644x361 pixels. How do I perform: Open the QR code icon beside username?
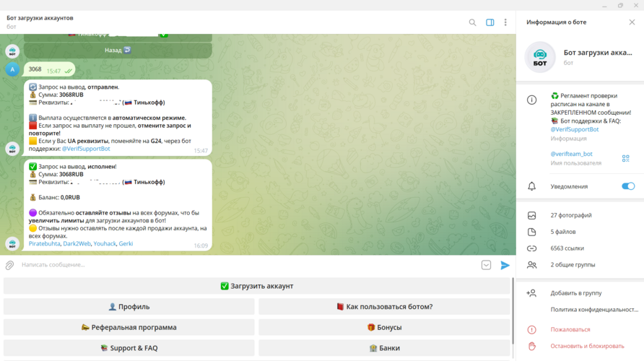click(x=625, y=158)
